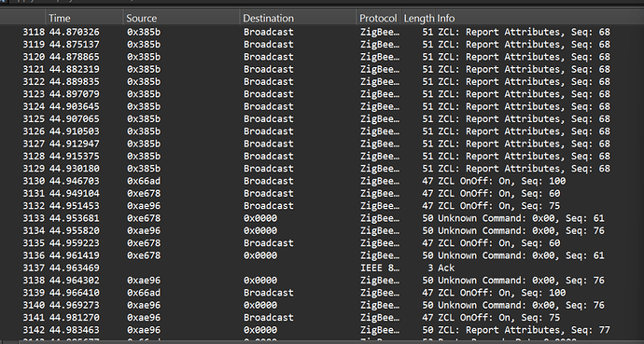The height and width of the screenshot is (344, 644).
Task: Select packet 3126 at time 44.910503
Action: 322,131
